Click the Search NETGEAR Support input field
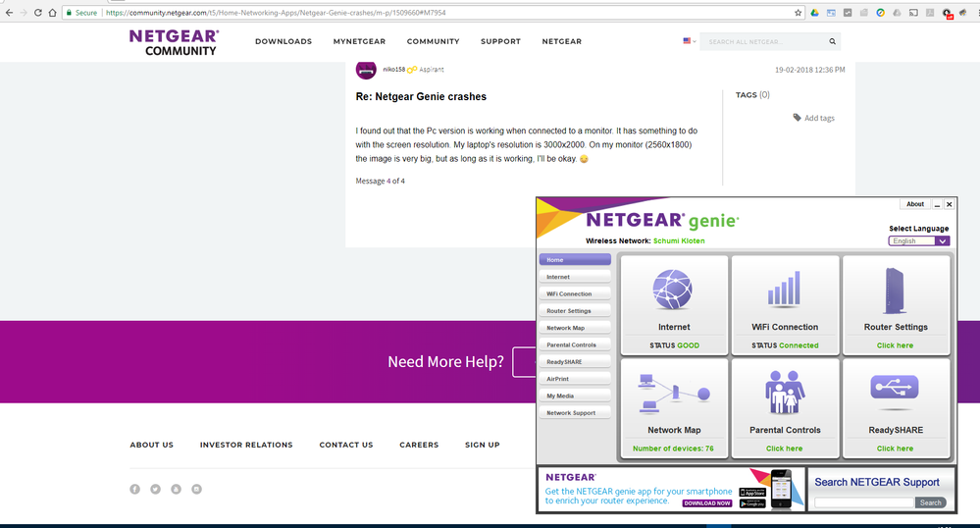The height and width of the screenshot is (528, 980). [x=863, y=502]
